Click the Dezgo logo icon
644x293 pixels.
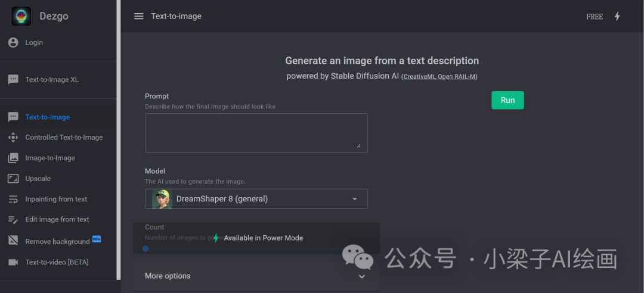pyautogui.click(x=21, y=17)
